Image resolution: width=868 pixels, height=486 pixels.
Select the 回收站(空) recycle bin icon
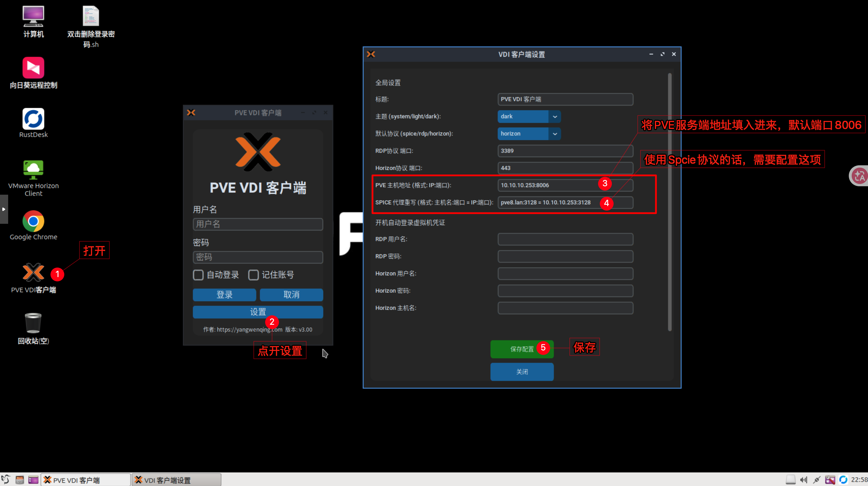(x=33, y=329)
